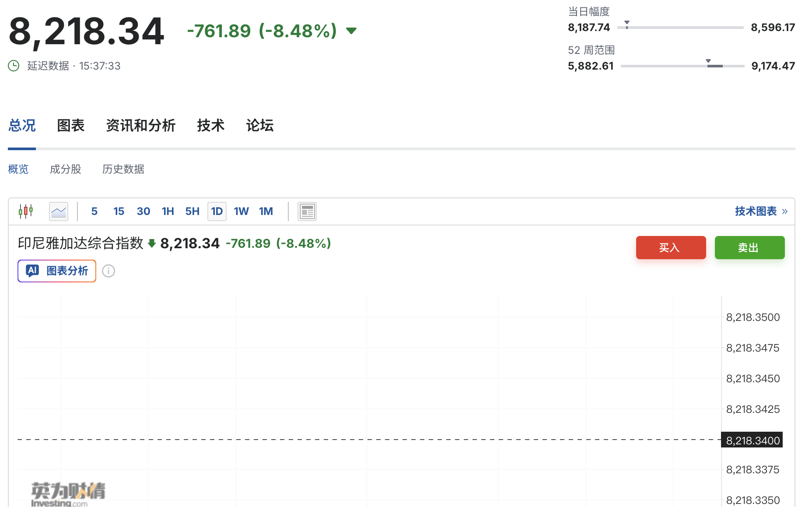
Task: Select the 1H chart interval
Action: (x=168, y=211)
